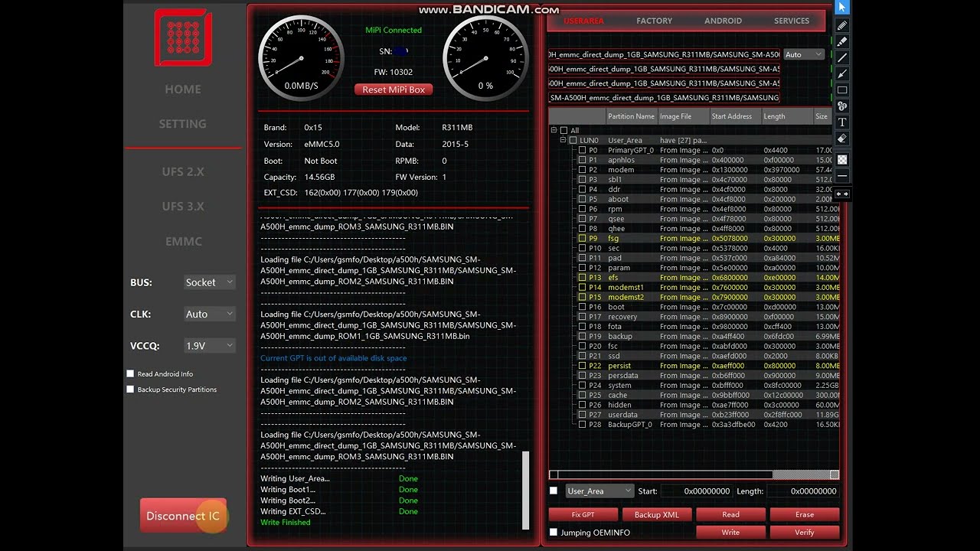Click the Length value input field

(x=802, y=491)
